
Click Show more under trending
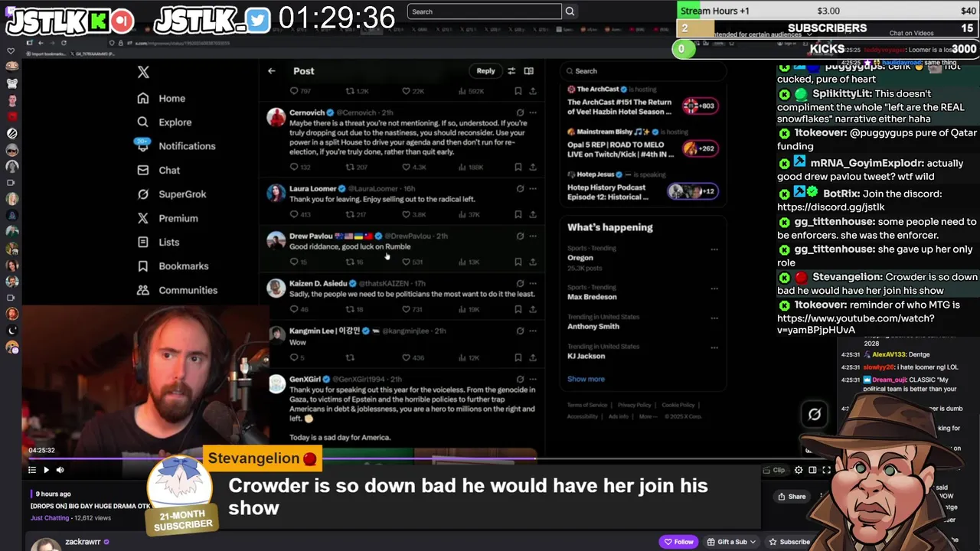tap(586, 379)
